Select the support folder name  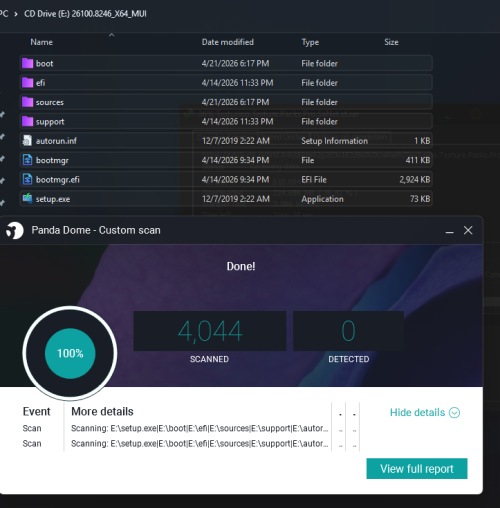50,122
